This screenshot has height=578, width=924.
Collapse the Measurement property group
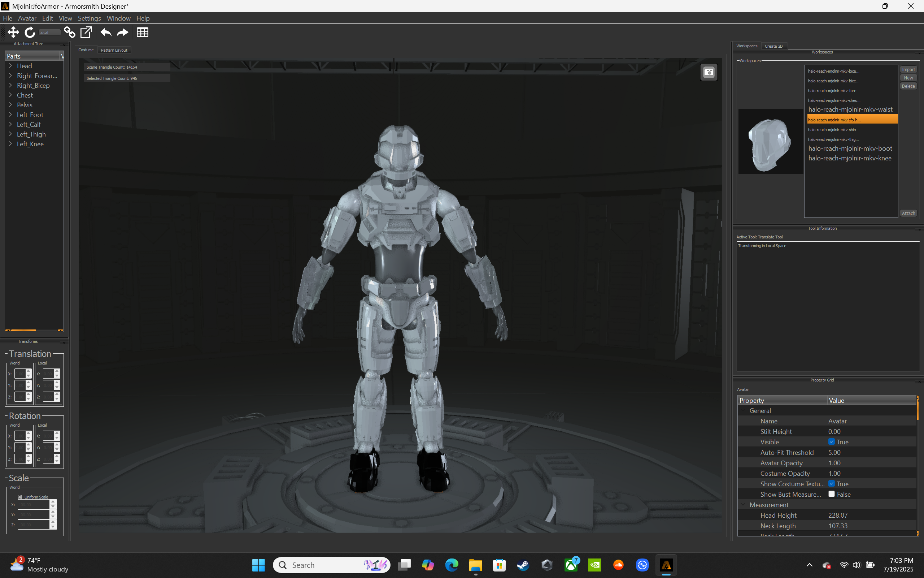[744, 505]
